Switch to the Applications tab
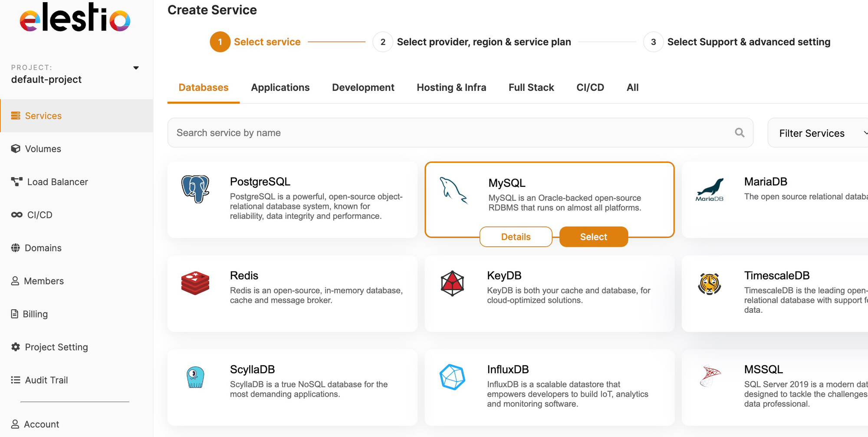This screenshot has width=868, height=437. [280, 87]
